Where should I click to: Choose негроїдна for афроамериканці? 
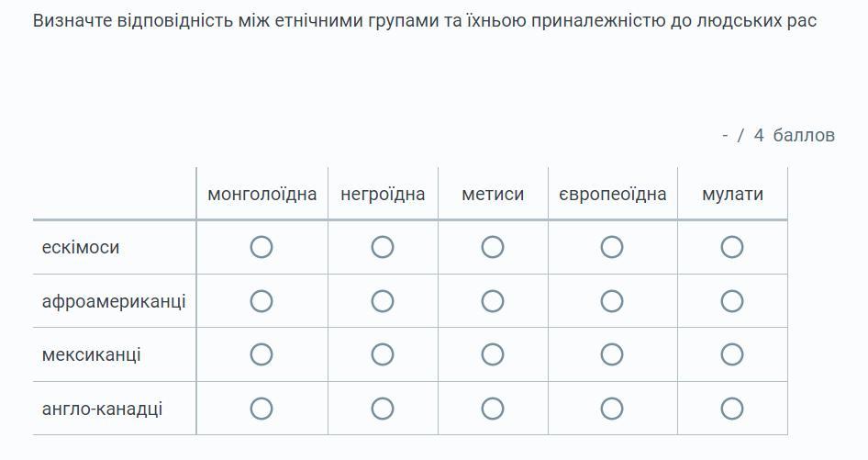(x=383, y=301)
